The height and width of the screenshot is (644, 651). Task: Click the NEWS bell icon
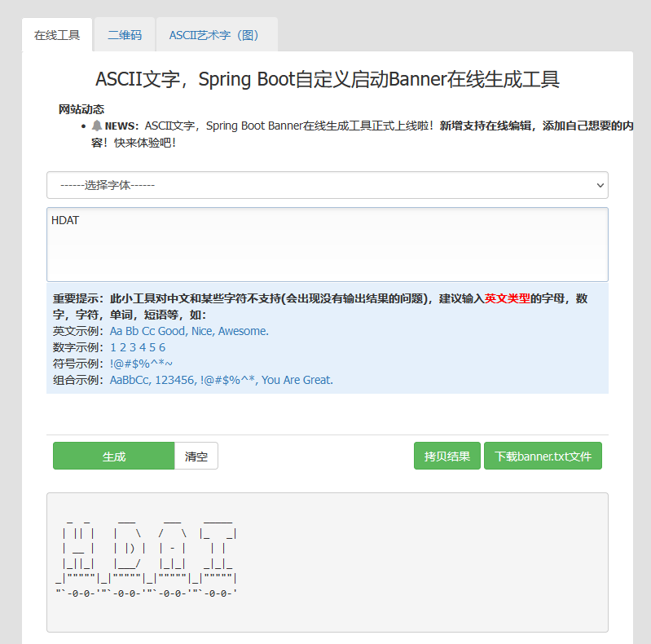click(97, 126)
